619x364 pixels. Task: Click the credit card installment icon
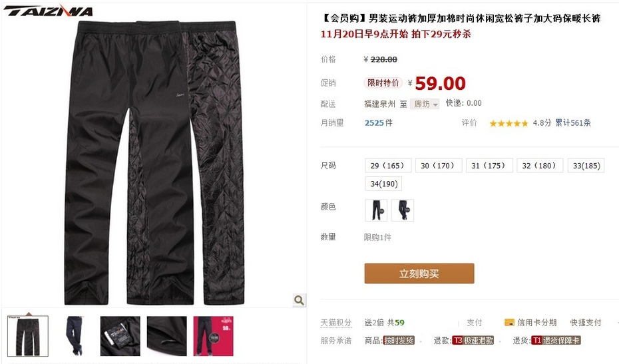tap(509, 323)
